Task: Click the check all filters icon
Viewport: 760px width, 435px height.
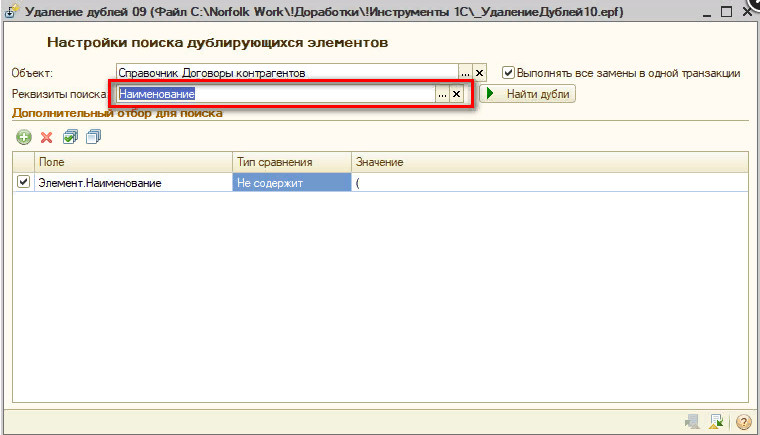Action: (70, 137)
